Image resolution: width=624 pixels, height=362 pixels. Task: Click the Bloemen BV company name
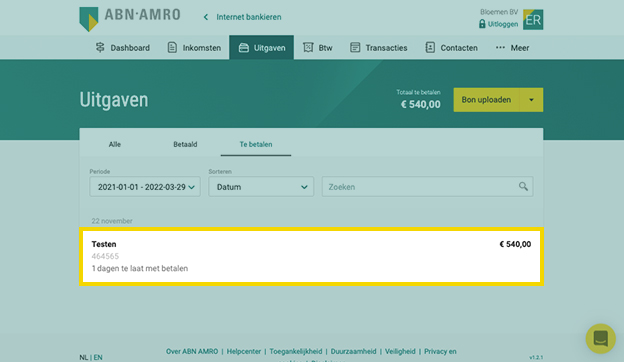(x=499, y=12)
